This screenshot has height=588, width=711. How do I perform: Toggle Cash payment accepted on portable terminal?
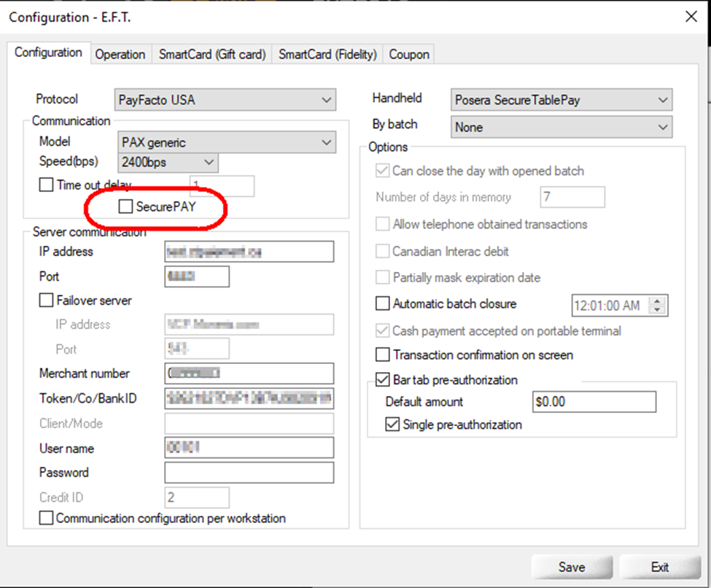point(383,330)
